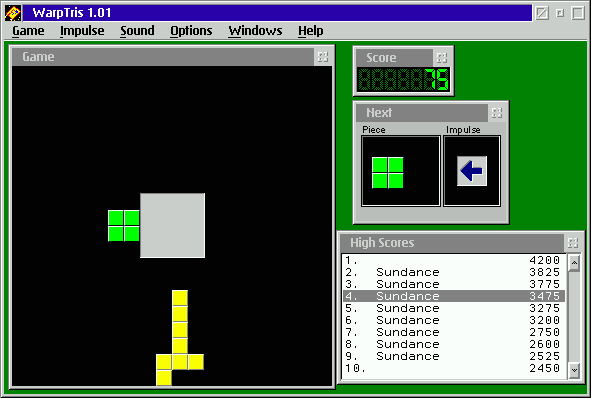This screenshot has height=398, width=591.
Task: Open the Impulse menu
Action: 82,31
